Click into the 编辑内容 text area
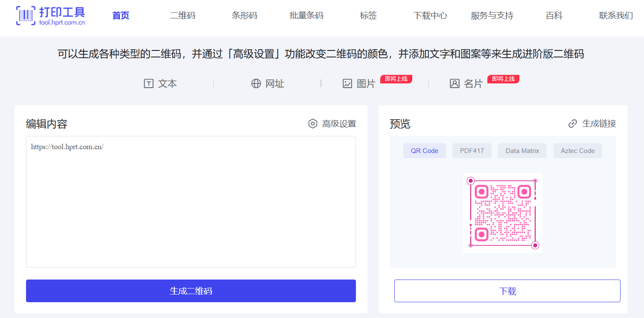The image size is (644, 318). pos(191,202)
